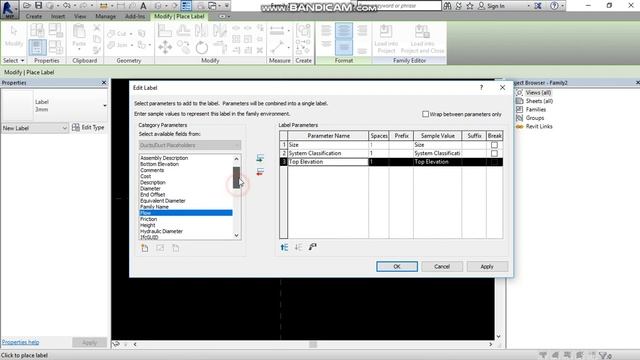This screenshot has width=640, height=360.
Task: Remove parameter from label icon
Action: pos(260,171)
